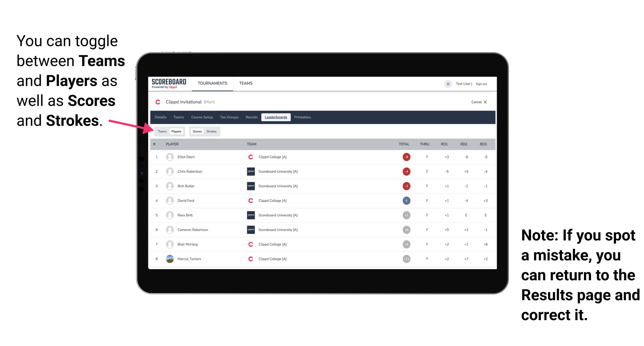Click the Cancel button for Clippd Invitational
This screenshot has height=346, width=644.
477,102
